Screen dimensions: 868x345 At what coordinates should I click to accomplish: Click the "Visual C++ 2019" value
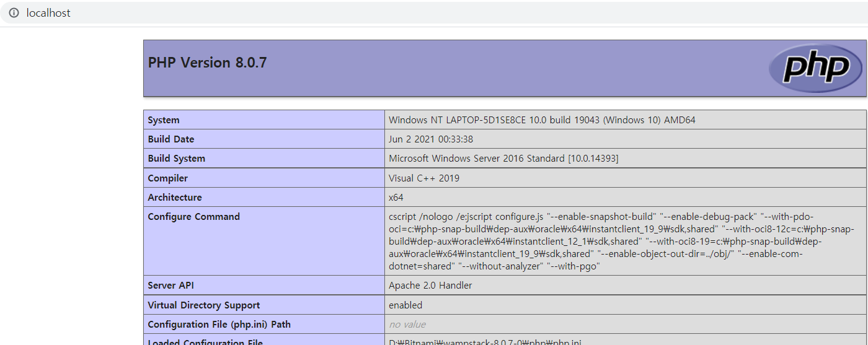pyautogui.click(x=424, y=178)
